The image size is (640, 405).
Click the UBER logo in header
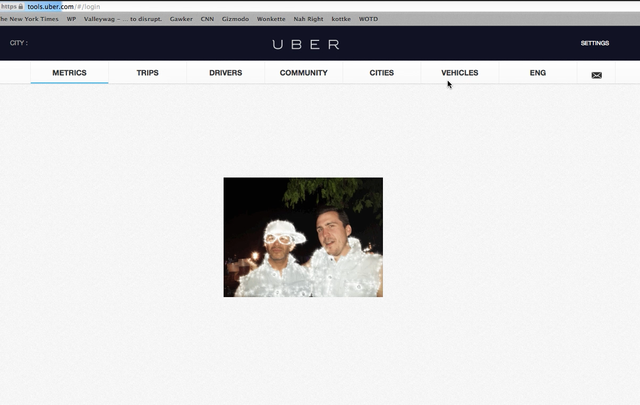306,44
